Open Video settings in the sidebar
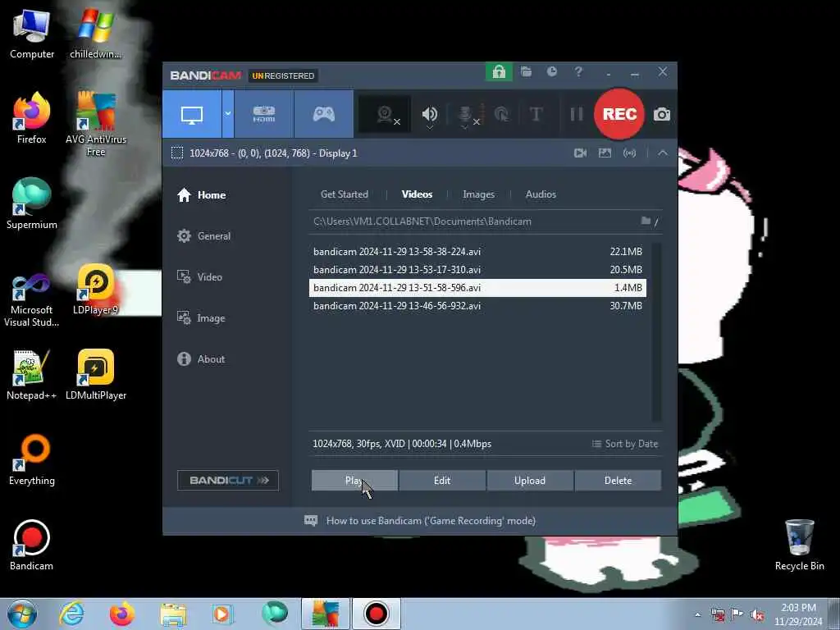 (x=199, y=277)
